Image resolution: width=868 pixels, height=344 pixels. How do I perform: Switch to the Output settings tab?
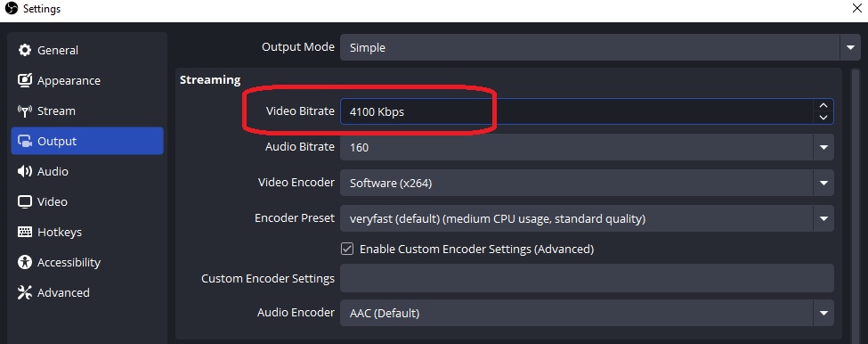click(x=87, y=141)
